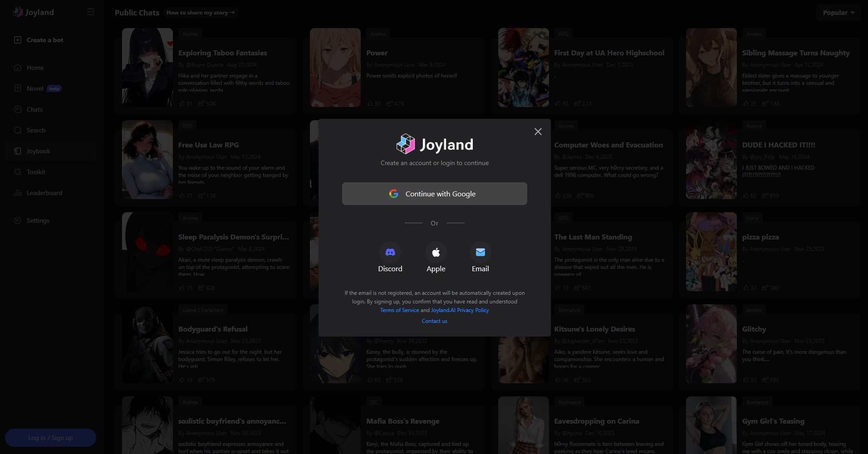This screenshot has width=868, height=454.
Task: Open the Terms of Service link
Action: point(399,310)
